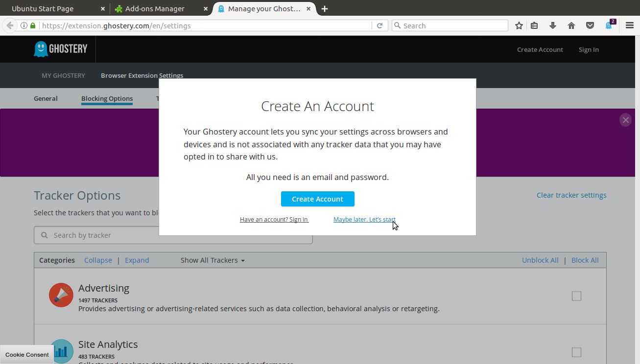Click Maybe later. Let's start link
The height and width of the screenshot is (364, 640).
click(364, 219)
